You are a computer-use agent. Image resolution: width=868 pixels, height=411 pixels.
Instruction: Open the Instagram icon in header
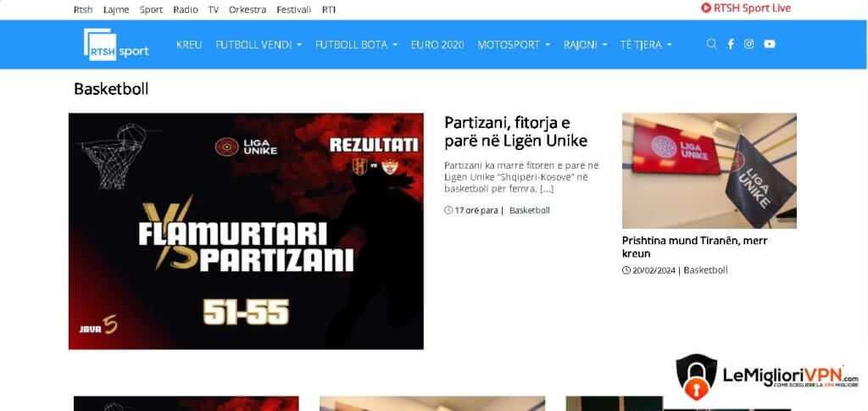(x=749, y=44)
